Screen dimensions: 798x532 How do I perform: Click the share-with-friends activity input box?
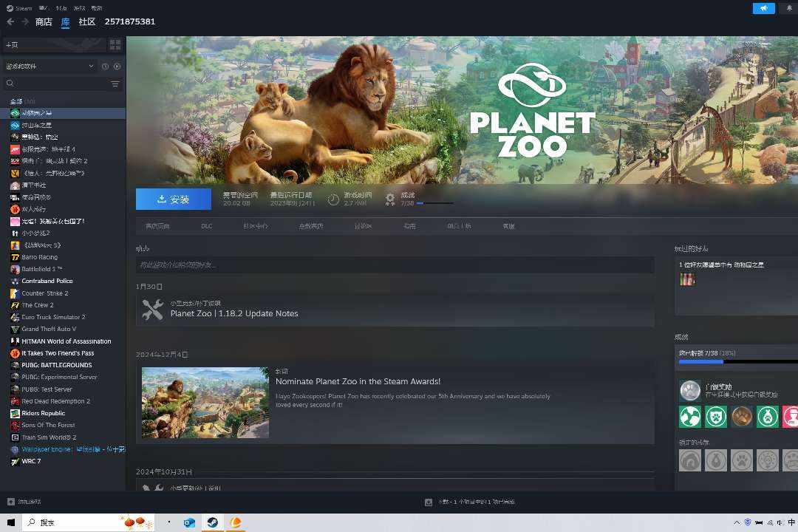395,265
